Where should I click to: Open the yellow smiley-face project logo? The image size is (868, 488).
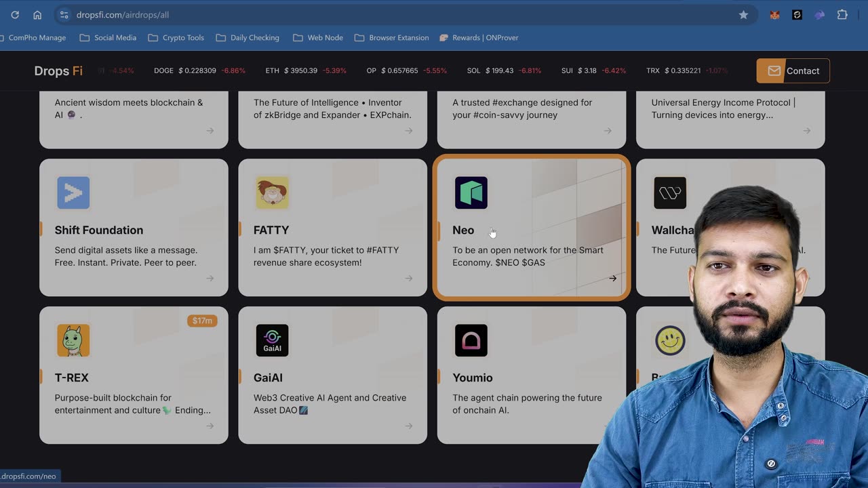(x=670, y=340)
